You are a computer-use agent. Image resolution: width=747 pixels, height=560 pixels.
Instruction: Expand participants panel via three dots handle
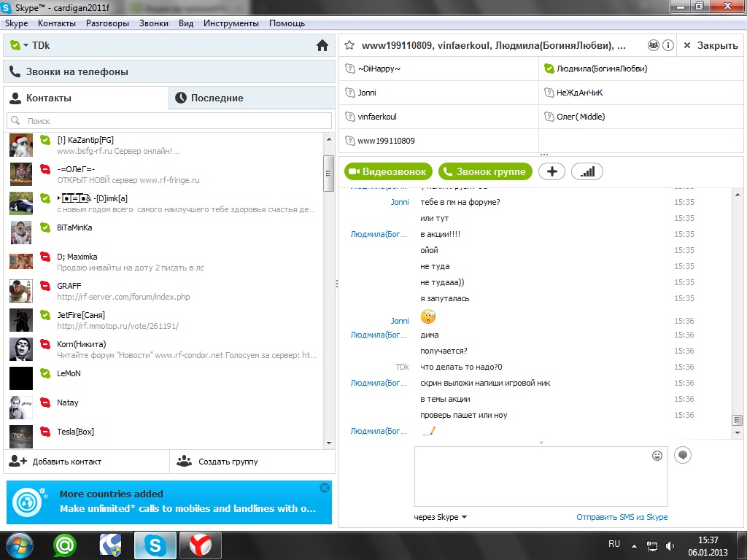coord(544,155)
